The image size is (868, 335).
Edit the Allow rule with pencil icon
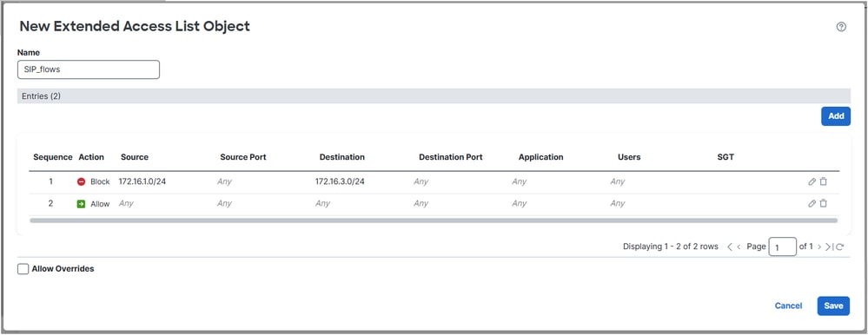click(812, 203)
